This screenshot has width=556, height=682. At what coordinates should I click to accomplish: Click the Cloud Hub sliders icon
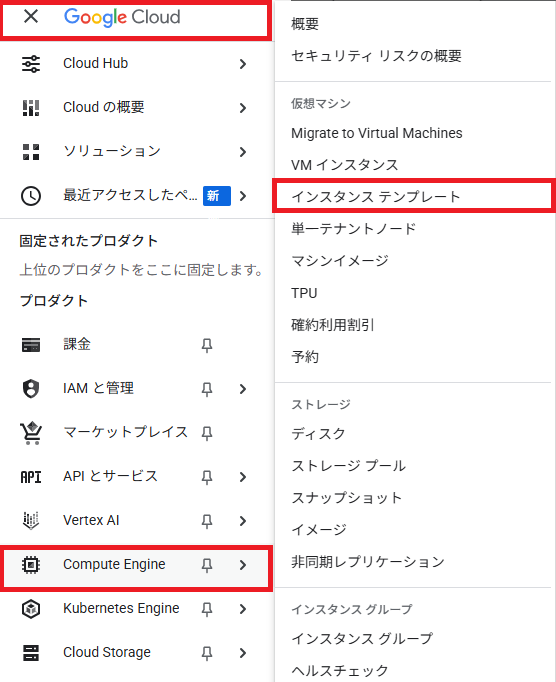click(x=31, y=64)
